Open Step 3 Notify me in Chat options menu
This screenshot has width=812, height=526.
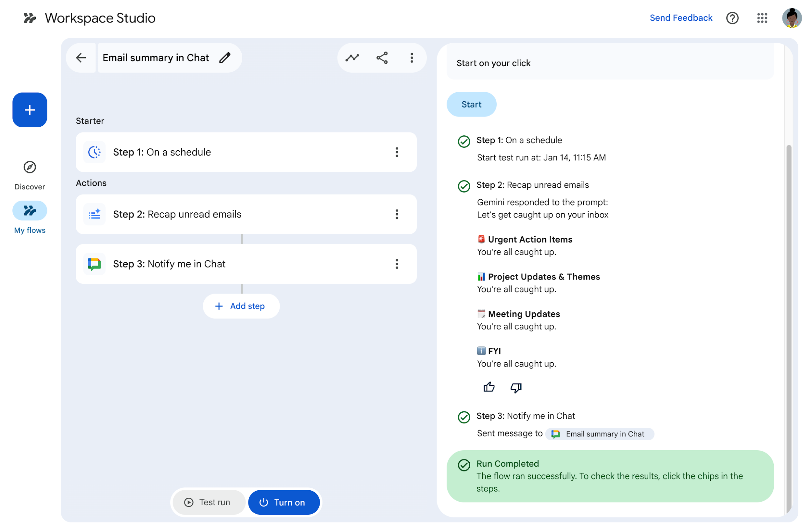click(x=397, y=264)
